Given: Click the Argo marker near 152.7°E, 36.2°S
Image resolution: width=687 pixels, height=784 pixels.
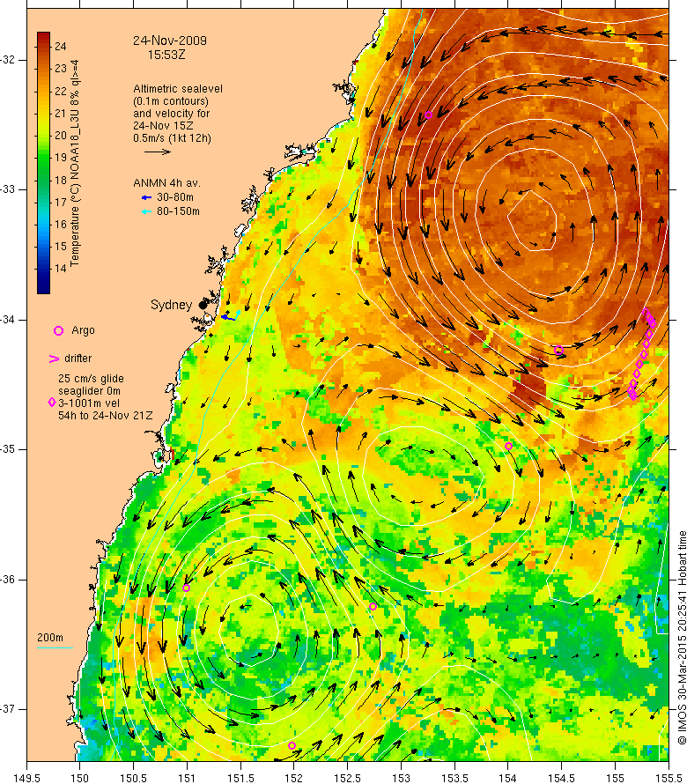Looking at the screenshot, I should click(373, 607).
